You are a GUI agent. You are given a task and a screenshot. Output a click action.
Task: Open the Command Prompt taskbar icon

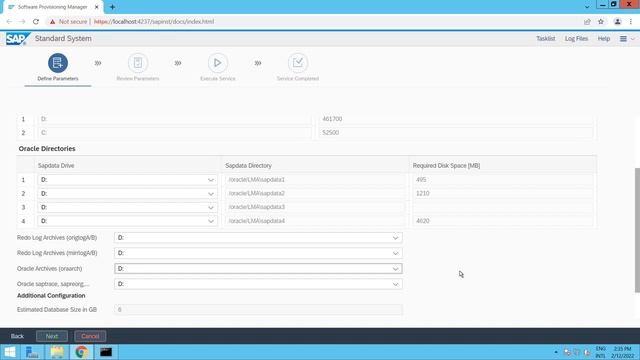[106, 352]
